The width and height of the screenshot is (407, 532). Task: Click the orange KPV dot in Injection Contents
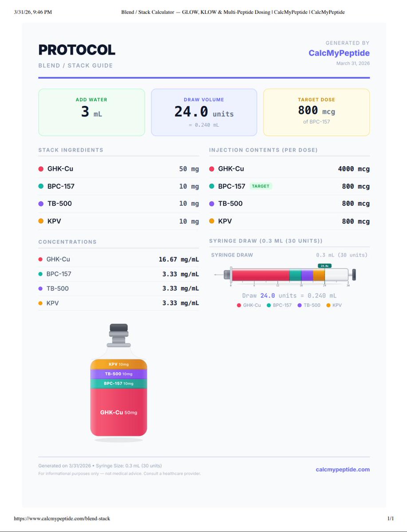tap(211, 221)
